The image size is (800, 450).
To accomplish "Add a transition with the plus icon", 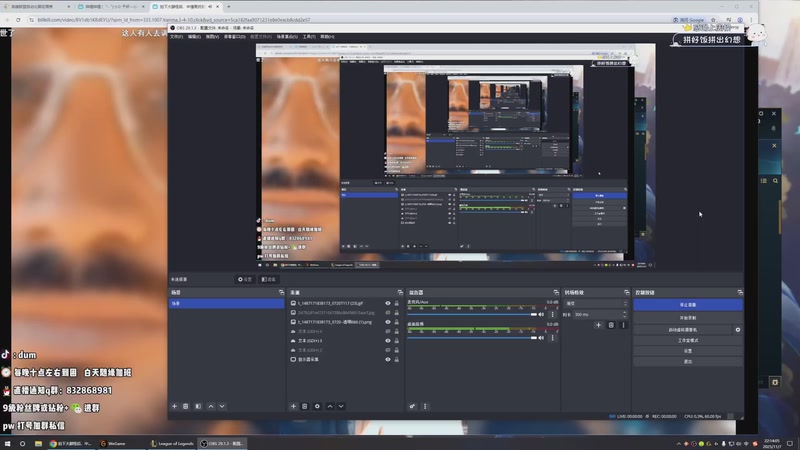I will (x=598, y=325).
